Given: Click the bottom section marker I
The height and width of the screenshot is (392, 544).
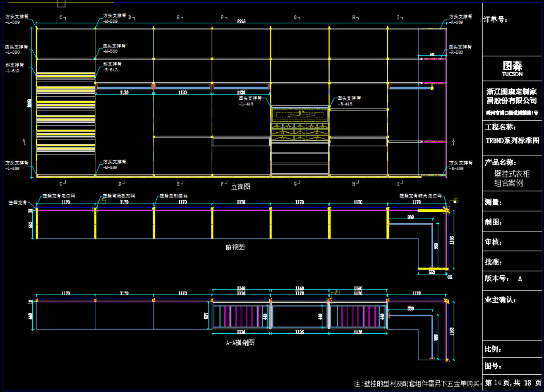Looking at the screenshot, I should (x=400, y=183).
